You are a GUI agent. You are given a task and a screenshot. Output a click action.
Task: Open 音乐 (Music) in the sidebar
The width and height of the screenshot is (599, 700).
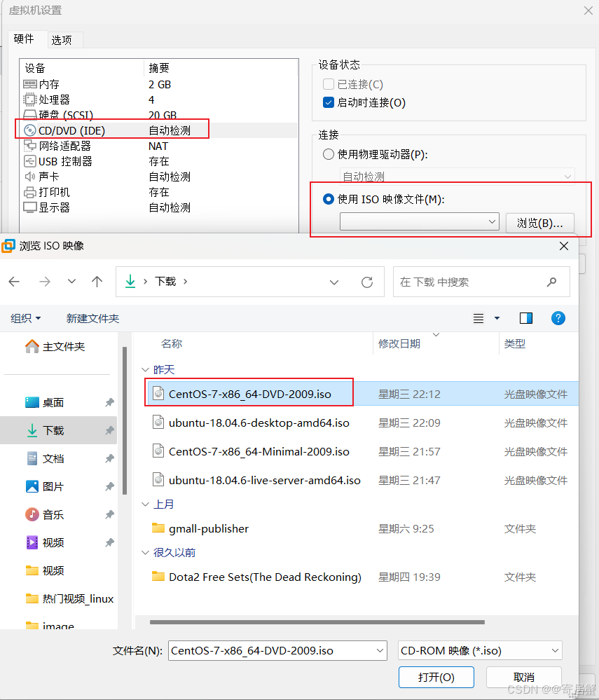pyautogui.click(x=58, y=515)
